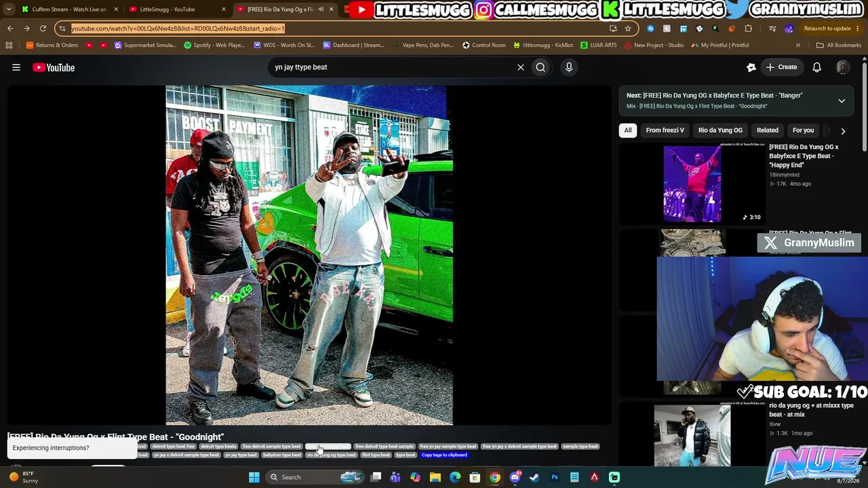Expand the Next playlist panel chevron
The height and width of the screenshot is (488, 868).
coord(842,101)
